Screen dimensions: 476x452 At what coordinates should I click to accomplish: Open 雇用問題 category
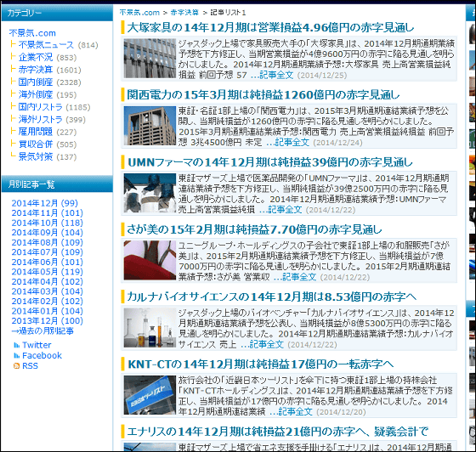pyautogui.click(x=36, y=132)
